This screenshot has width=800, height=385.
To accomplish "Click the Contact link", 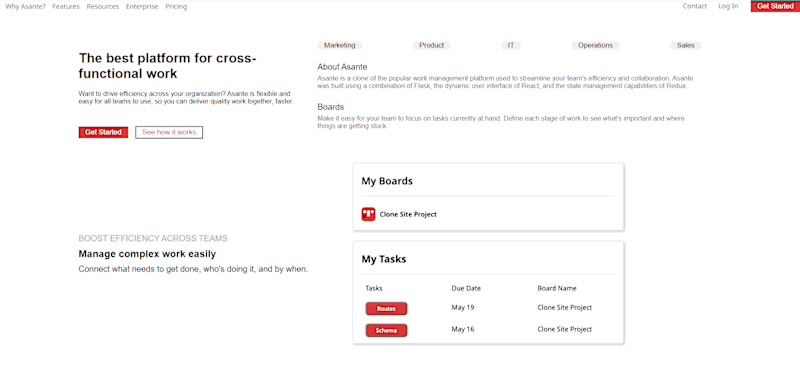I will click(x=695, y=6).
